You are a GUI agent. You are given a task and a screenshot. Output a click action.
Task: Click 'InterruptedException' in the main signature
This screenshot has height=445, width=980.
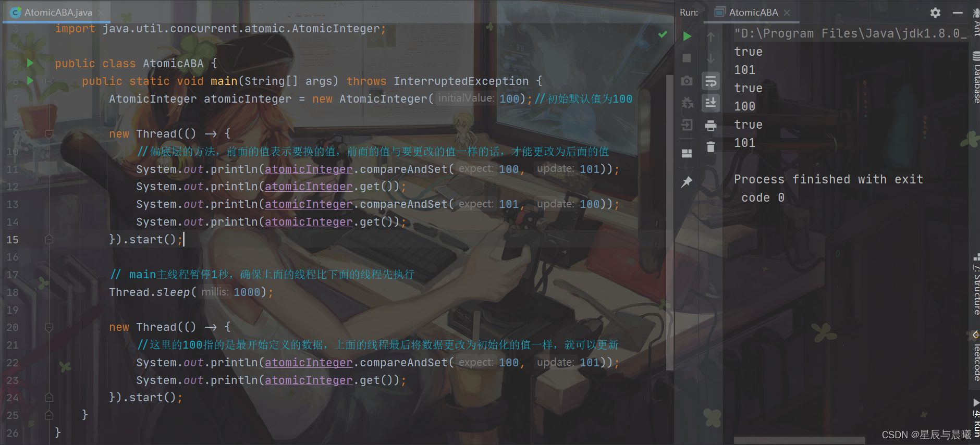(x=461, y=81)
